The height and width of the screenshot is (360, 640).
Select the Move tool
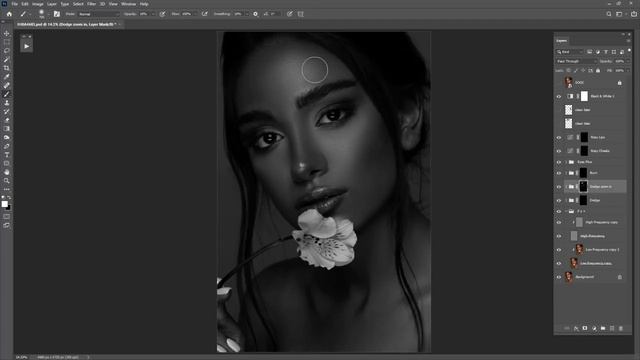click(x=7, y=33)
